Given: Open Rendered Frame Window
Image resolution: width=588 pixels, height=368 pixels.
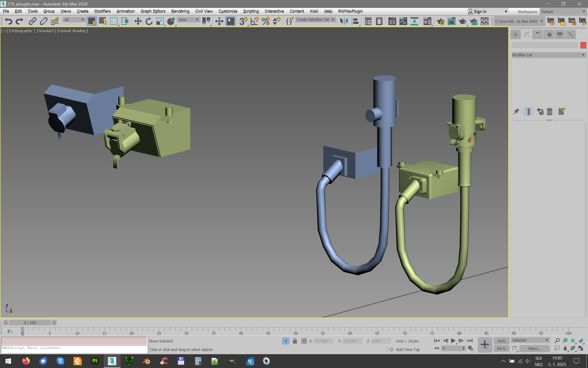Looking at the screenshot, I should 451,21.
